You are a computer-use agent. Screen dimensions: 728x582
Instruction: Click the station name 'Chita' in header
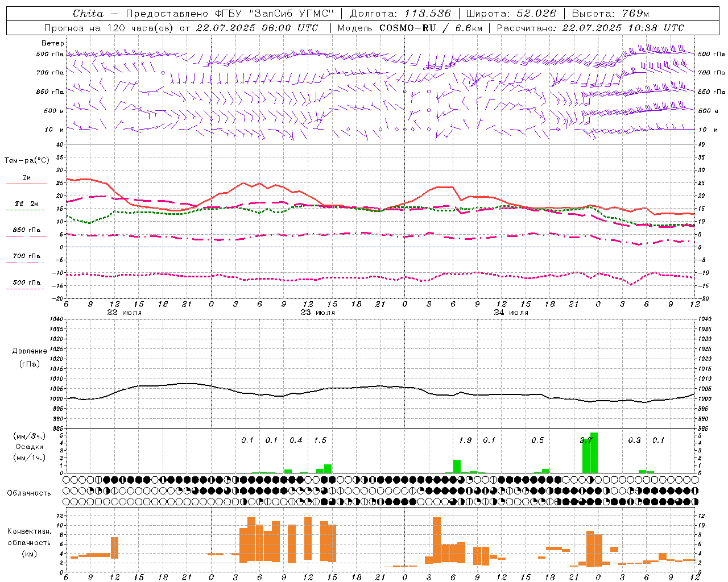(x=88, y=14)
